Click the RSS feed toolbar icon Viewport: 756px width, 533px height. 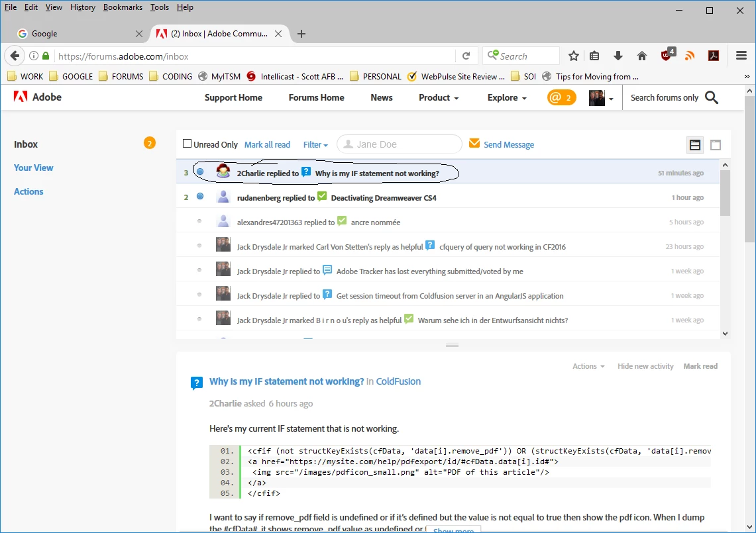click(690, 56)
